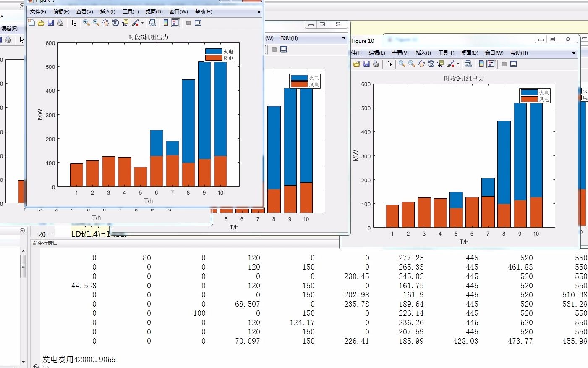Screen dimensions: 588x368
Task: Choose Pan hand tool in Figure 10
Action: [x=421, y=64]
